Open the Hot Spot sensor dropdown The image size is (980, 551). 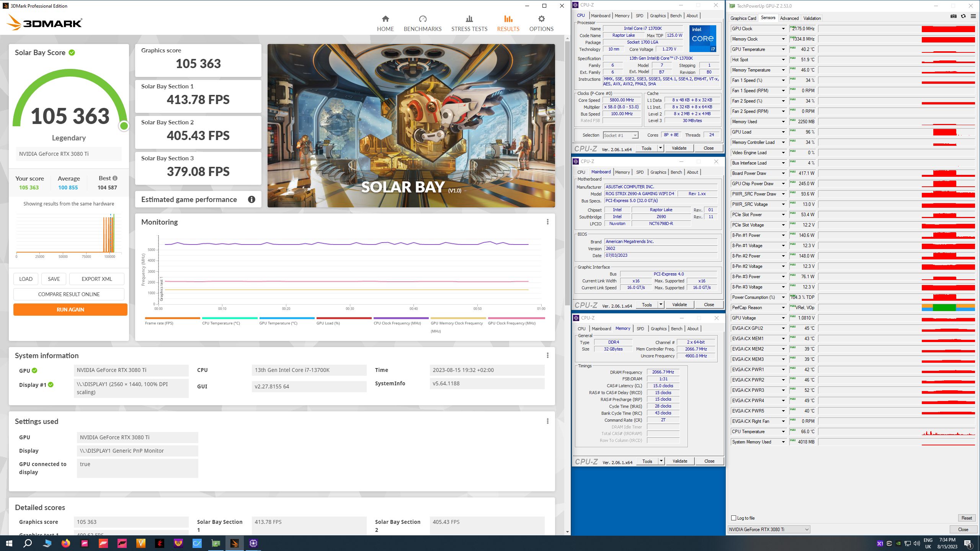click(x=783, y=60)
